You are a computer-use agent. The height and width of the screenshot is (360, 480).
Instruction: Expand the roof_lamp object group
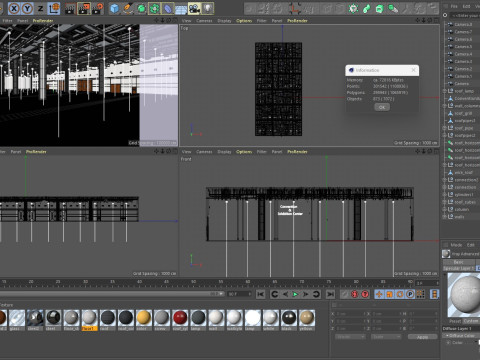pyautogui.click(x=445, y=91)
